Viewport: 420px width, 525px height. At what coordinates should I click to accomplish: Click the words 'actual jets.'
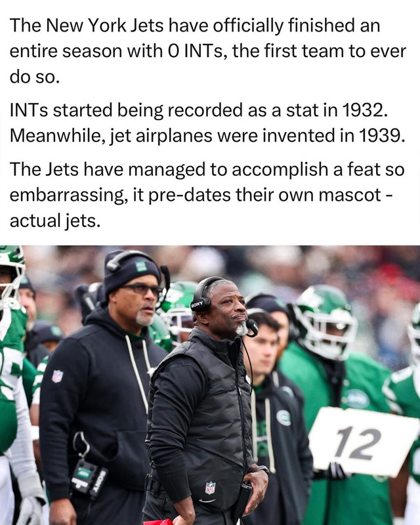coord(55,221)
